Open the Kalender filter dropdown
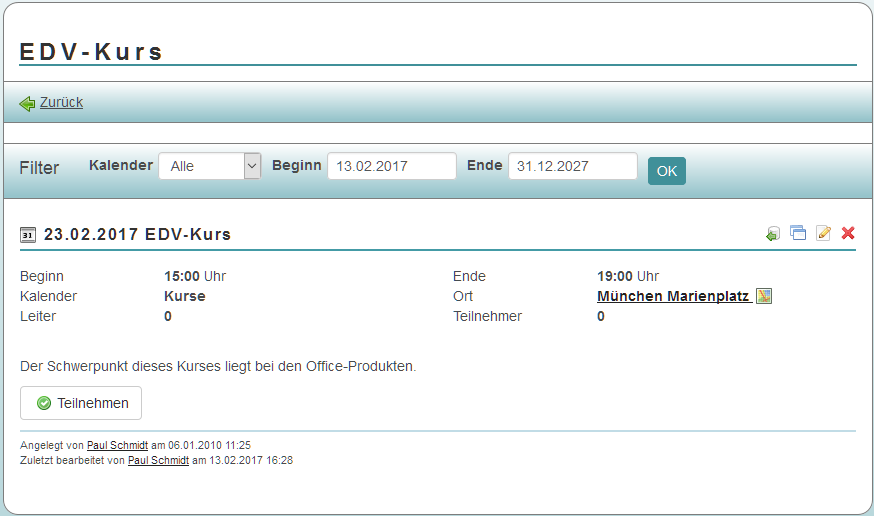This screenshot has width=874, height=516. 210,166
